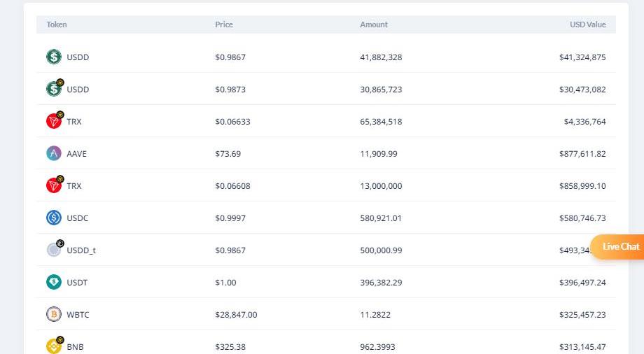Image resolution: width=644 pixels, height=354 pixels.
Task: Click the WBTC price $28,847.00
Action: point(236,315)
